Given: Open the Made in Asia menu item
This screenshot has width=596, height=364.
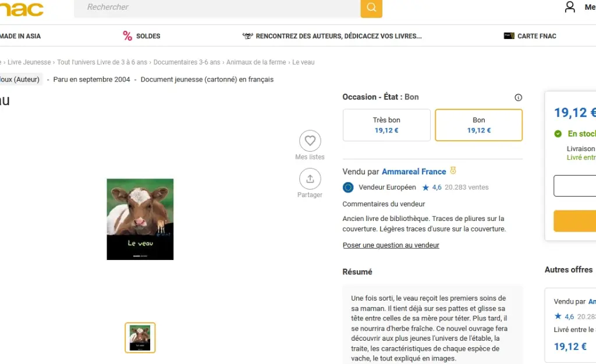Looking at the screenshot, I should [x=20, y=36].
